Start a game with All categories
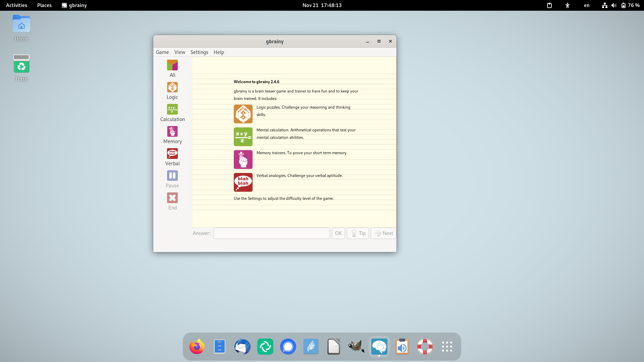 coord(172,68)
